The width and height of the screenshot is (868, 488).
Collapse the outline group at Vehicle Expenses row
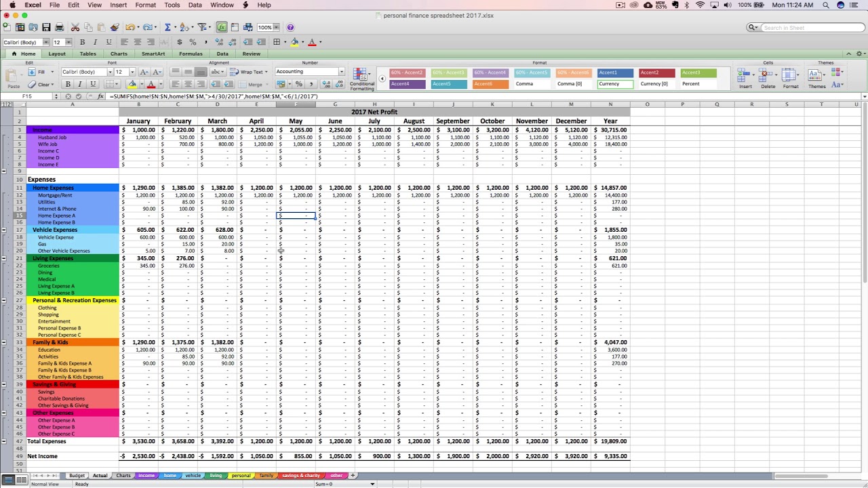3,230
